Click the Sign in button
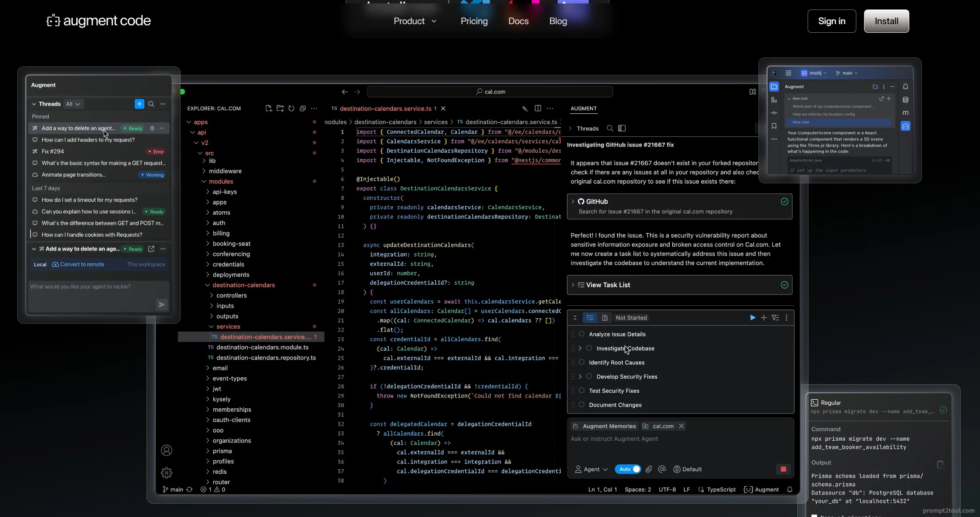 (x=832, y=21)
